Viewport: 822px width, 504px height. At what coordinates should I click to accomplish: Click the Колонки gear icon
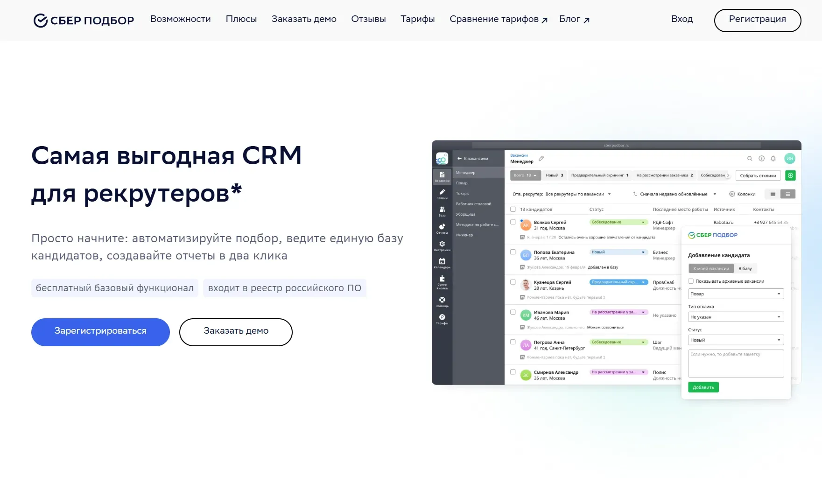pyautogui.click(x=732, y=194)
